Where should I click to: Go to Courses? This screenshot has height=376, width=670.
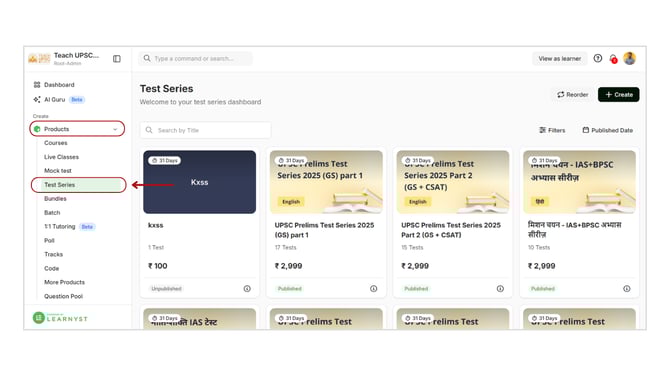point(56,143)
